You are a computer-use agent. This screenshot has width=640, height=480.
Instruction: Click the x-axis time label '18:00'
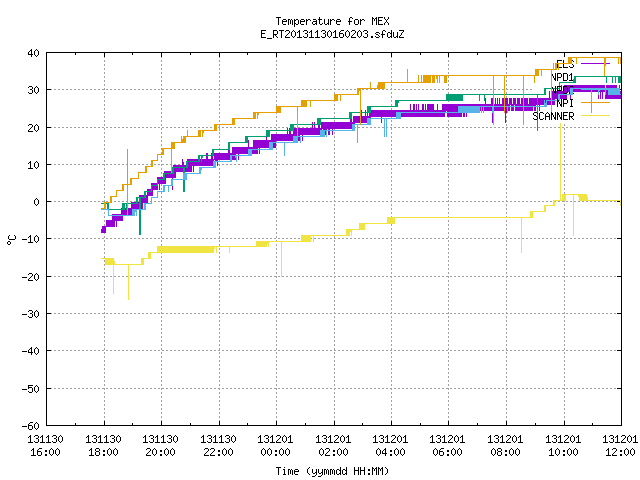[103, 452]
